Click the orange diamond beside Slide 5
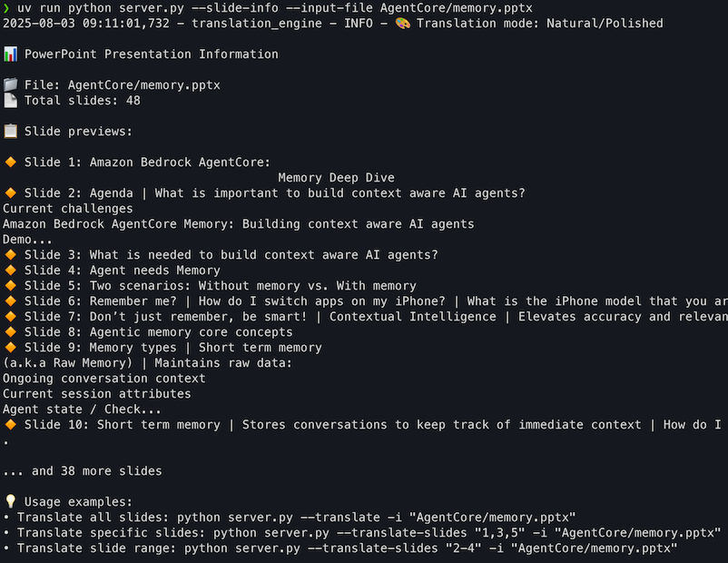Image resolution: width=728 pixels, height=563 pixels. 10,286
